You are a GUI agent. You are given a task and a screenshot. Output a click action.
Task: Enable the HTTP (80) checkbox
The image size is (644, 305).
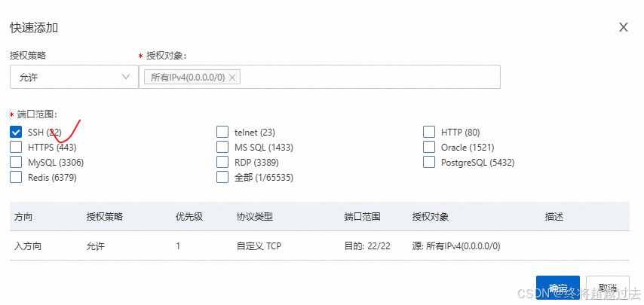pos(429,132)
